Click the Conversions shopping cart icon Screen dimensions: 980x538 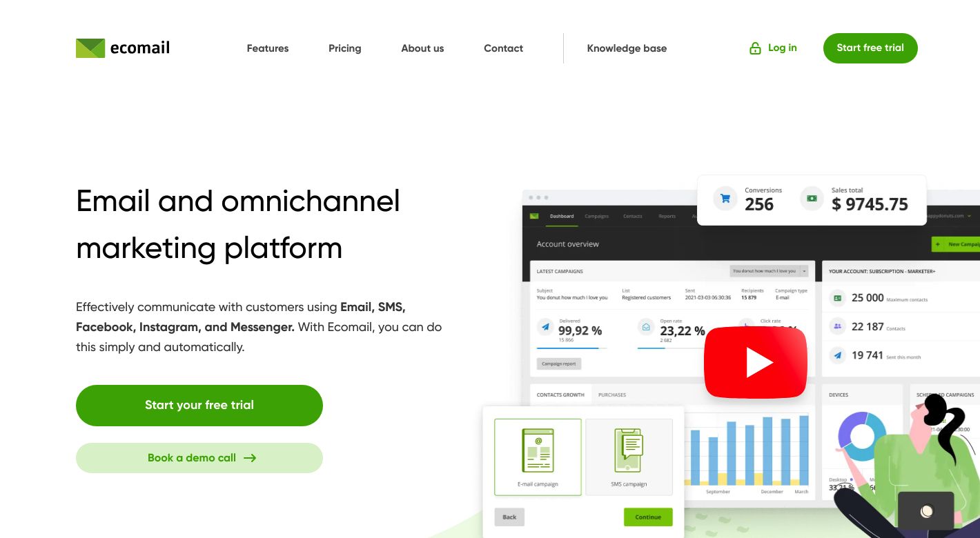[725, 199]
